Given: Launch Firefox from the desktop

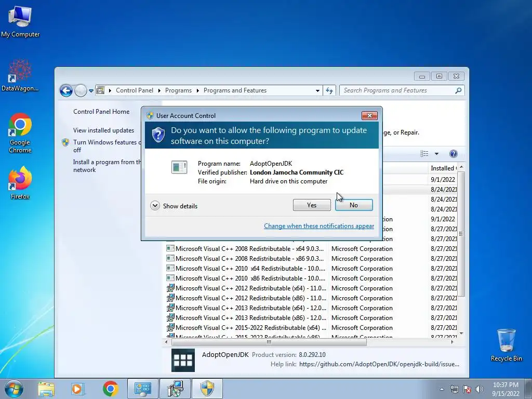Looking at the screenshot, I should tap(20, 182).
